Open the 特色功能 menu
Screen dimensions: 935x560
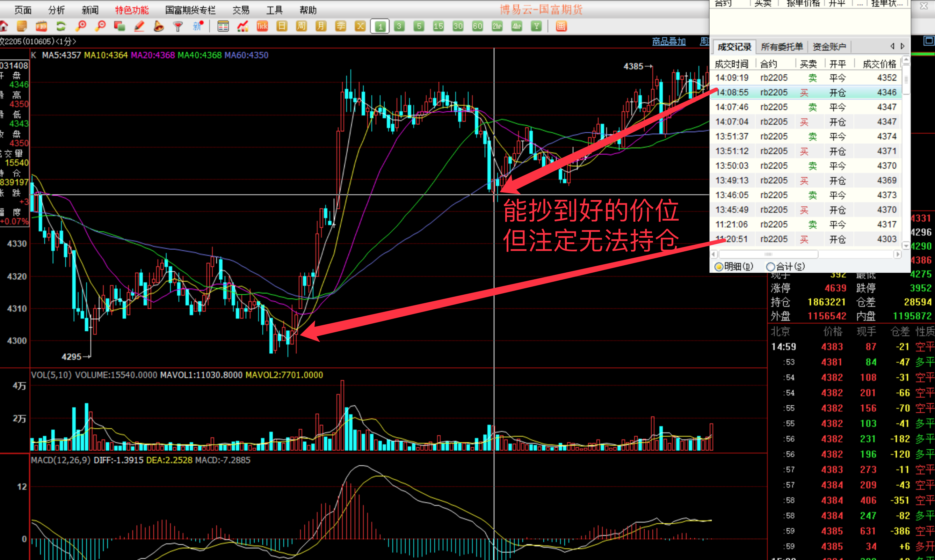click(x=132, y=10)
